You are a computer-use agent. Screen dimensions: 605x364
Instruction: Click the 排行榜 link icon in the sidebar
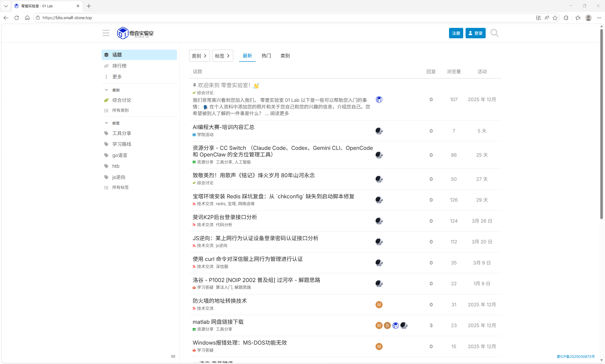pos(106,66)
